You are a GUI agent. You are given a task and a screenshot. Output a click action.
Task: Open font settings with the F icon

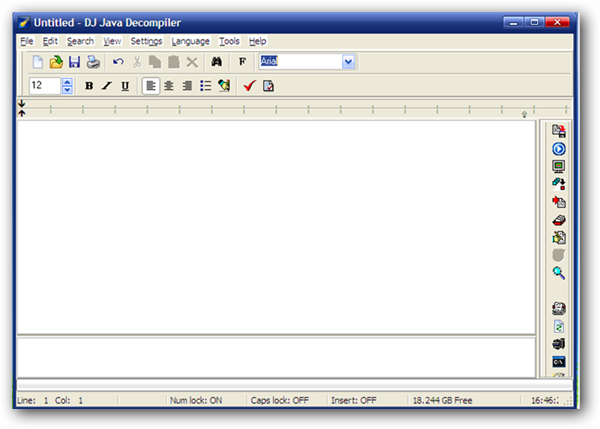point(242,62)
